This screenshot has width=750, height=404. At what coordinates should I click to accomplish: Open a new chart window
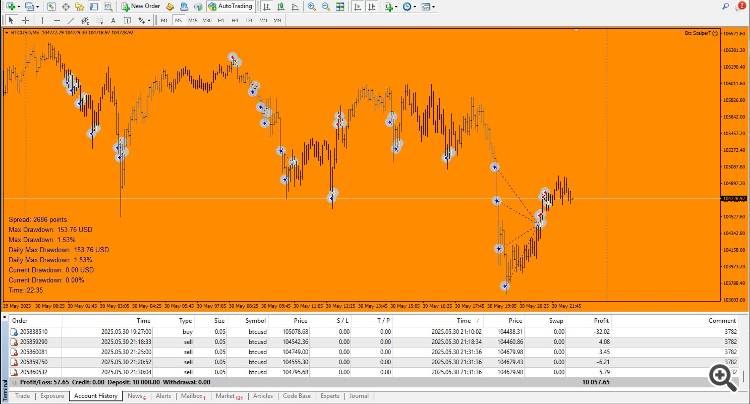(x=10, y=7)
